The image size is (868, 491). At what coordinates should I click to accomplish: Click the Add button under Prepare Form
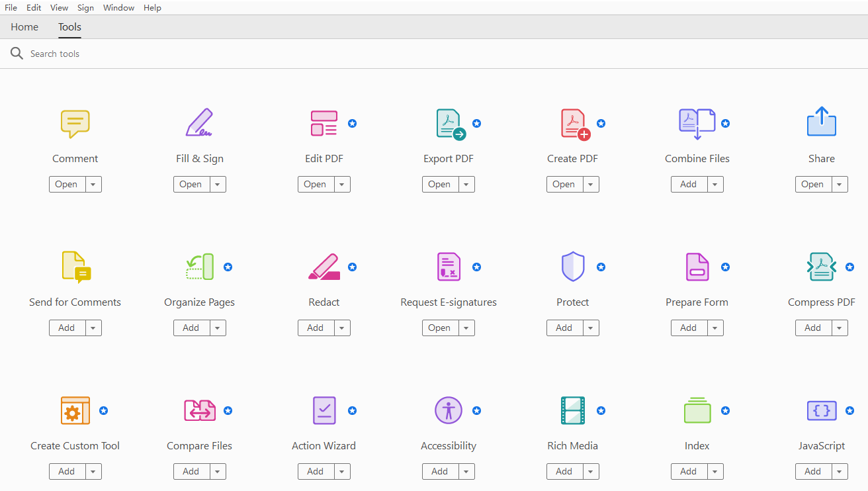[689, 328]
